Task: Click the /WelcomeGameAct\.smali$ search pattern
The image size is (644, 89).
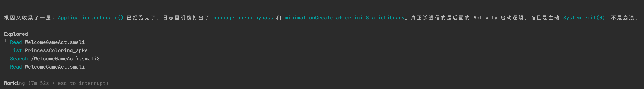Action: click(x=65, y=59)
